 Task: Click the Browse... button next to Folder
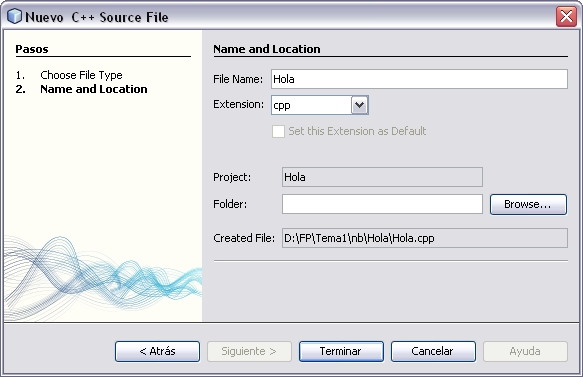pos(528,204)
